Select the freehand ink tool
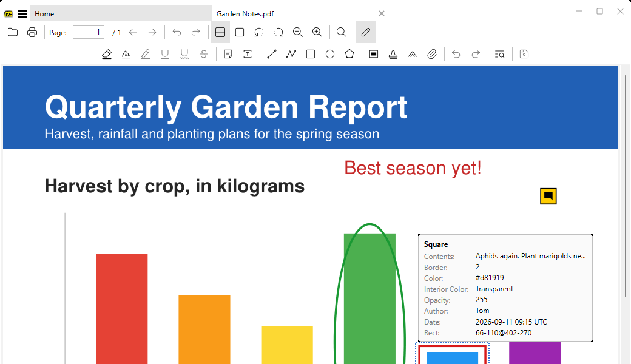631x364 pixels. (126, 55)
